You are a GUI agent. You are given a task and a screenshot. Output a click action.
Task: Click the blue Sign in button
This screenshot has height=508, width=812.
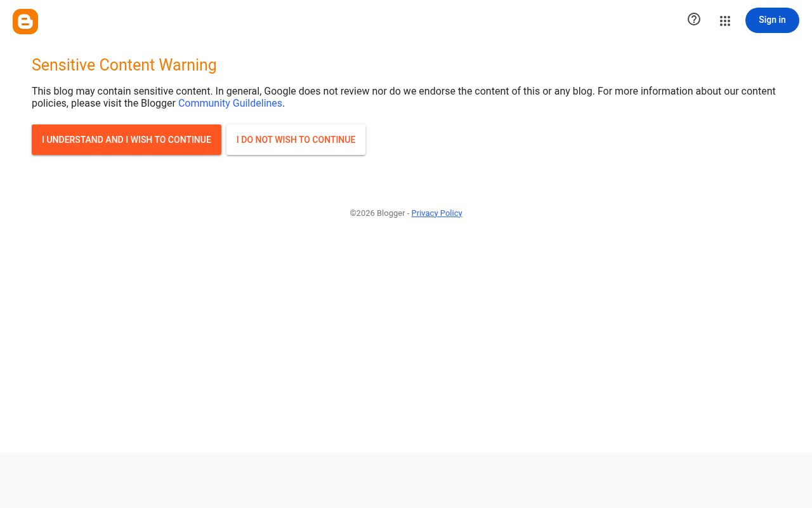772,20
